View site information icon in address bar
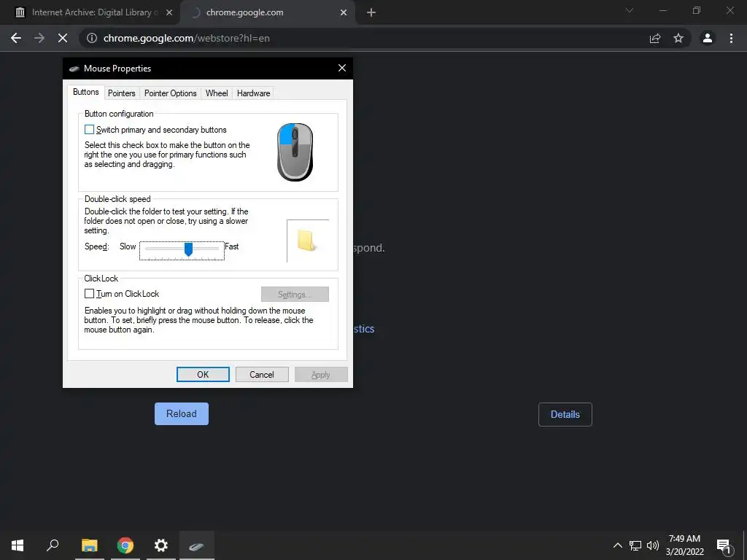747x560 pixels. click(91, 38)
